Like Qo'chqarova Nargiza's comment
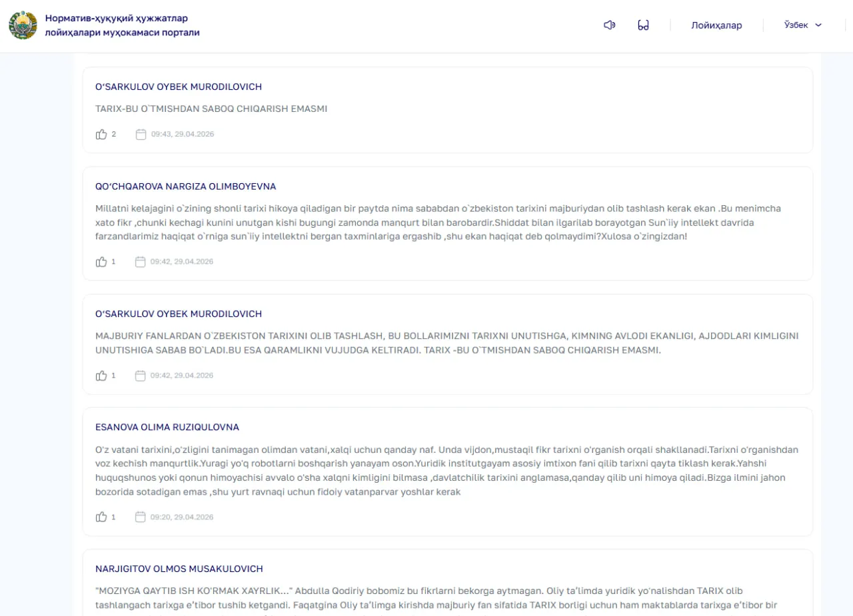853x616 pixels. pyautogui.click(x=101, y=262)
